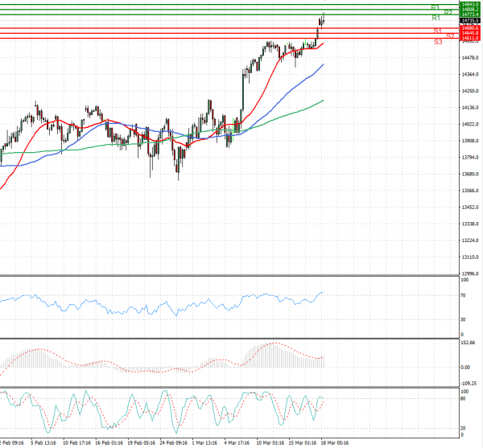Click the 80 level on stochastic scale
483x448 pixels.
463,399
